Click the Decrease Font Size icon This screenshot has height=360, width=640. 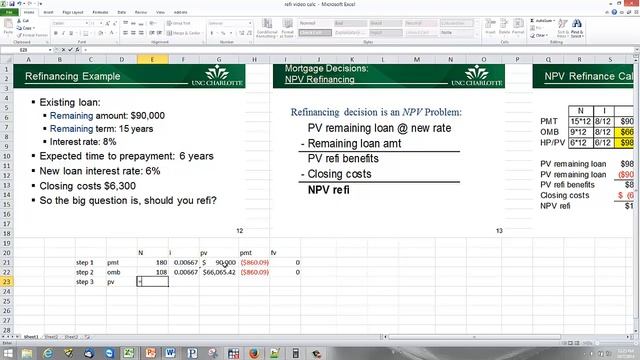pyautogui.click(x=115, y=23)
